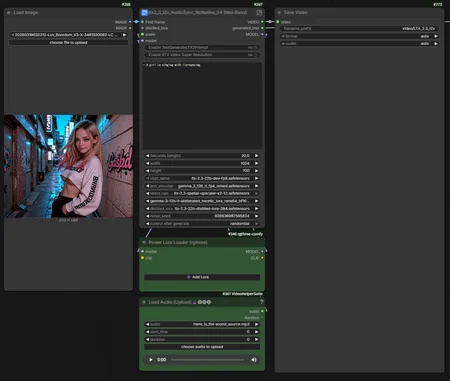The image size is (450, 381).
Task: Click the Power Lora Loader (rgthree) title
Action: coord(178,242)
